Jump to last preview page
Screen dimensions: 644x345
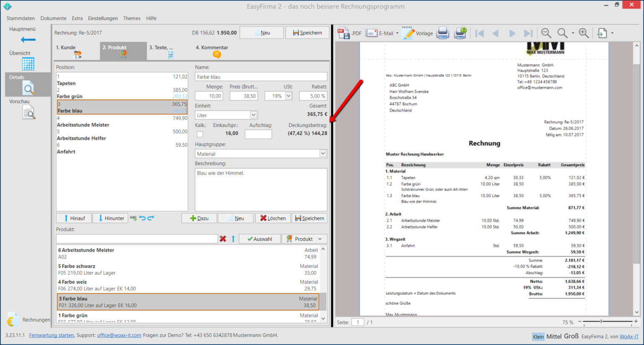528,33
